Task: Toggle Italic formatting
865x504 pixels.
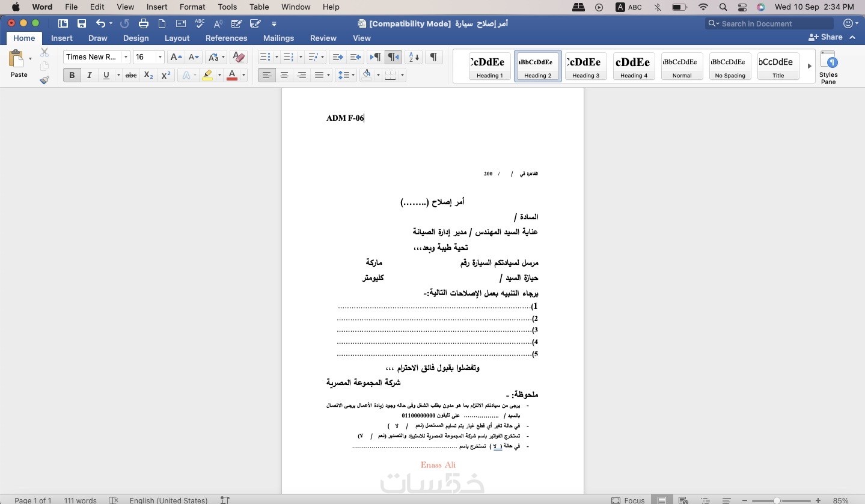Action: [x=89, y=75]
